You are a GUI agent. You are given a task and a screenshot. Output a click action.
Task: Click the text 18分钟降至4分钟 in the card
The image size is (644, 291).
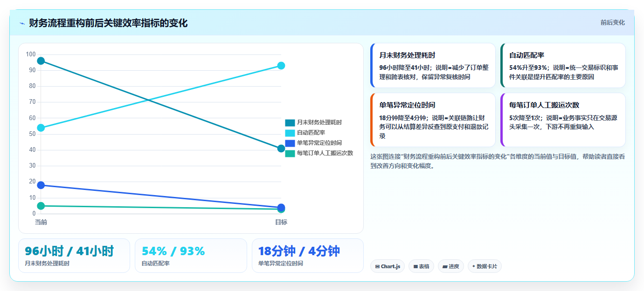[402, 118]
